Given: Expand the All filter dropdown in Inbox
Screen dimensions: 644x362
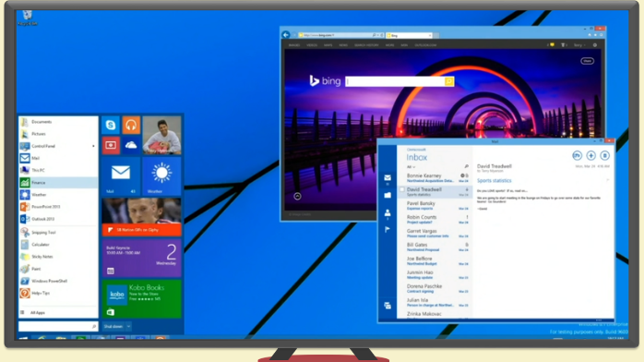Looking at the screenshot, I should click(411, 167).
